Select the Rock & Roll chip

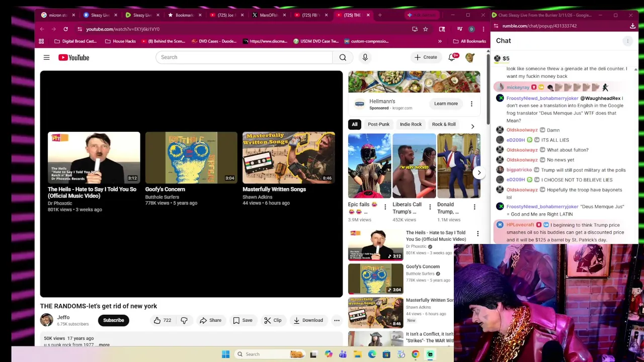(x=444, y=124)
